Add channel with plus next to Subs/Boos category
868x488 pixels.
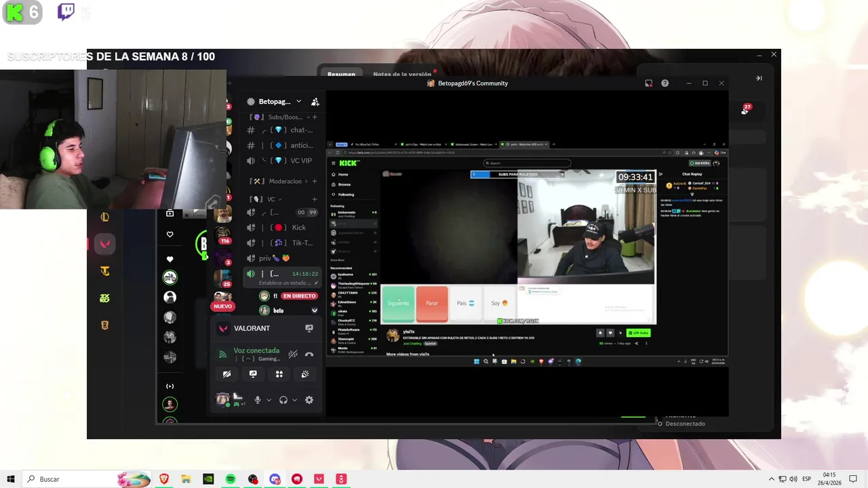point(314,117)
